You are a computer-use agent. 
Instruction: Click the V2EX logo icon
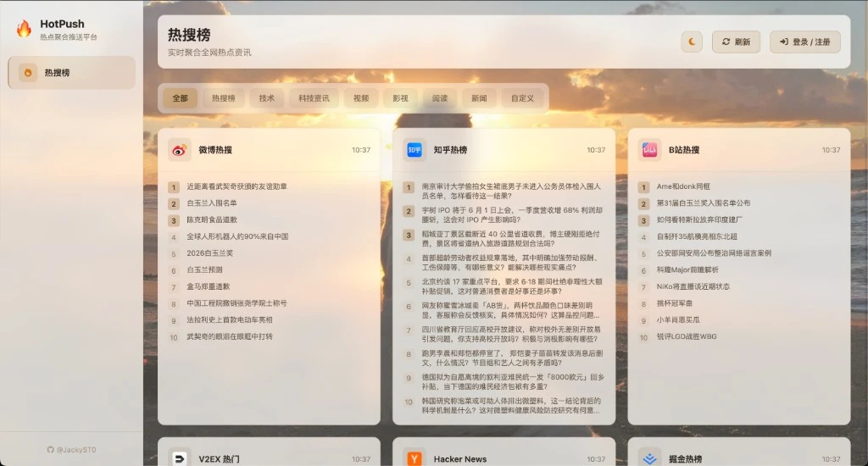180,458
